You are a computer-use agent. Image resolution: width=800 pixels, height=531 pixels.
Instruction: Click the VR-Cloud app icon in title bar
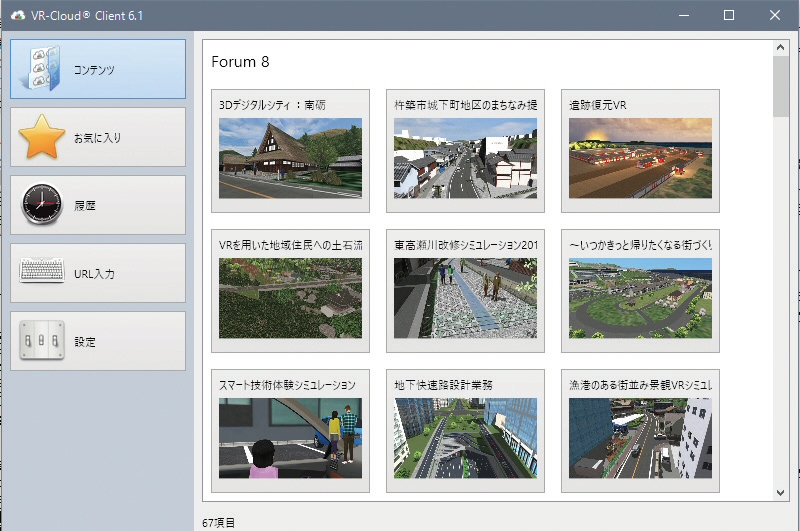pos(18,15)
